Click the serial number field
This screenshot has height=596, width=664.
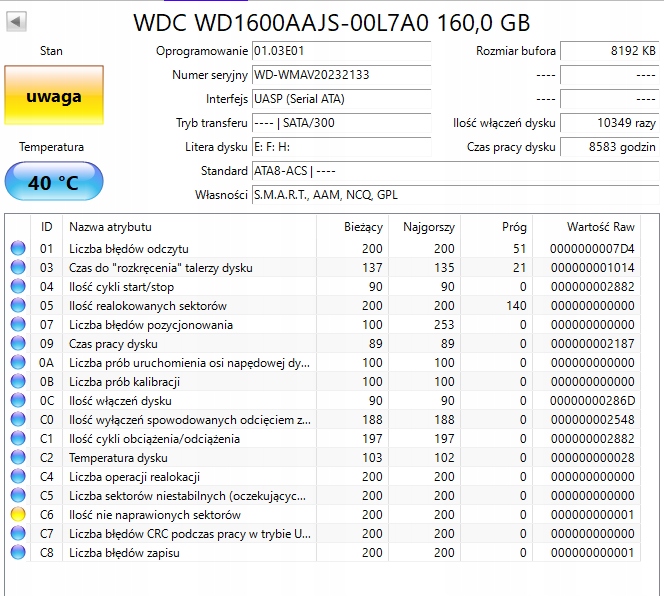(x=340, y=75)
